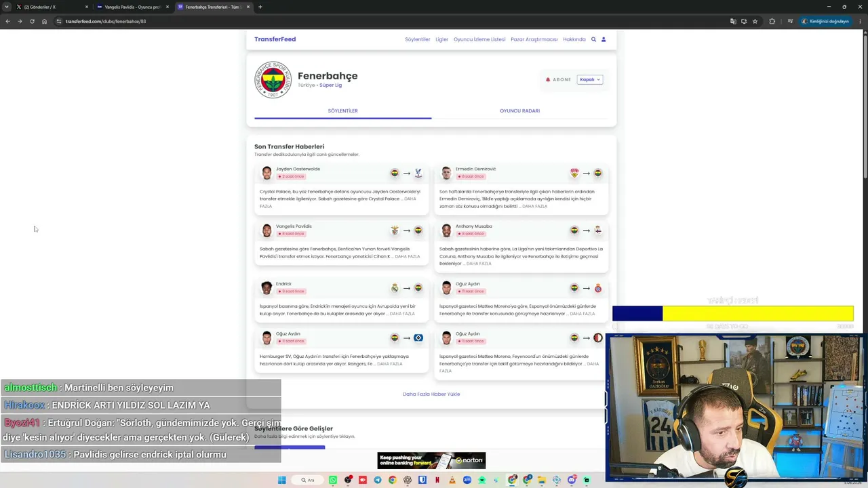Open Hakkında in the top navigation
Viewport: 868px width, 488px height.
point(574,39)
